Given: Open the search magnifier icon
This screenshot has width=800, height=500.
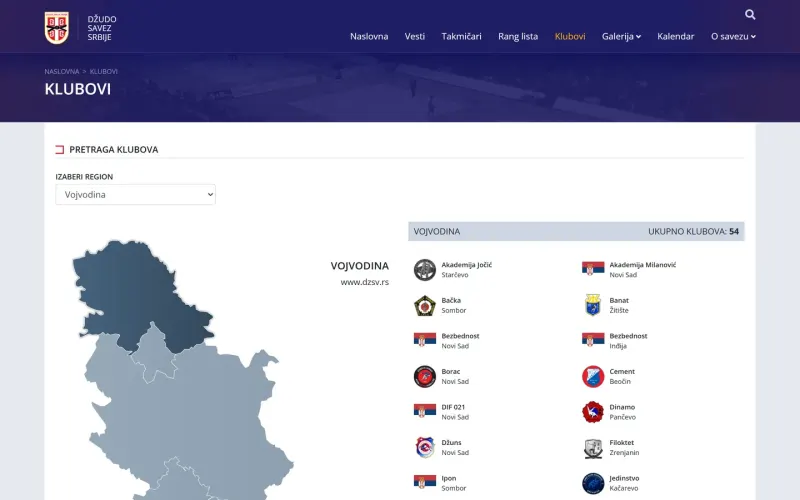Looking at the screenshot, I should [750, 15].
